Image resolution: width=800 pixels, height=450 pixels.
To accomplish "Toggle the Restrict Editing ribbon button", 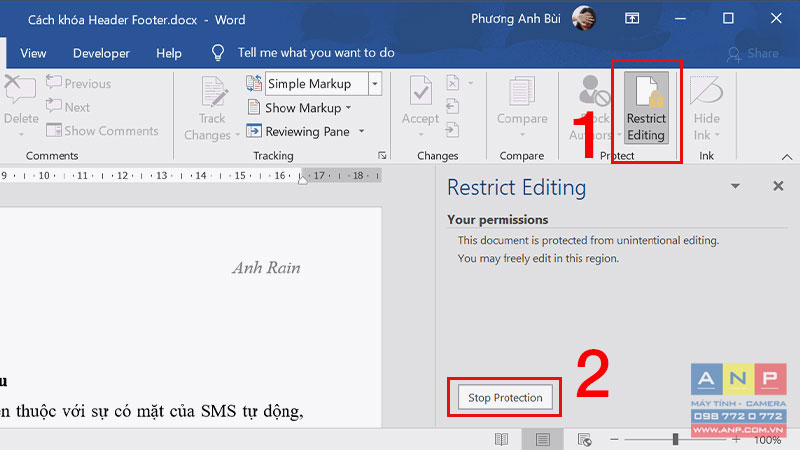I will coord(646,108).
